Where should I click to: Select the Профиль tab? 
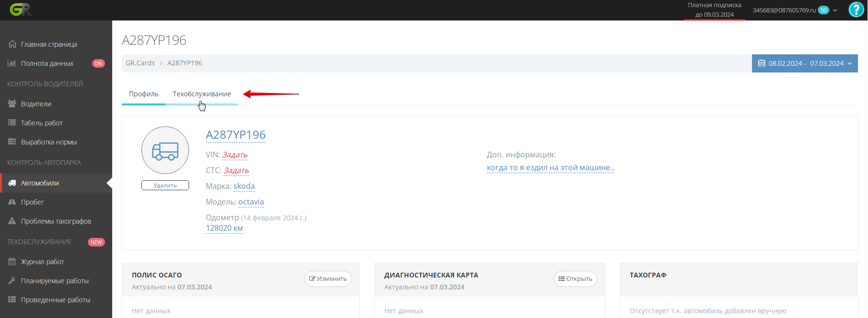pos(144,94)
